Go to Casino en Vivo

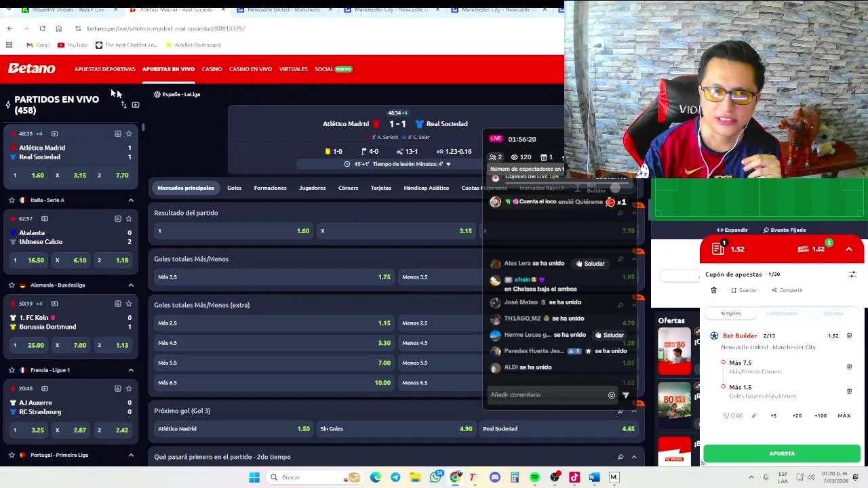tap(250, 69)
